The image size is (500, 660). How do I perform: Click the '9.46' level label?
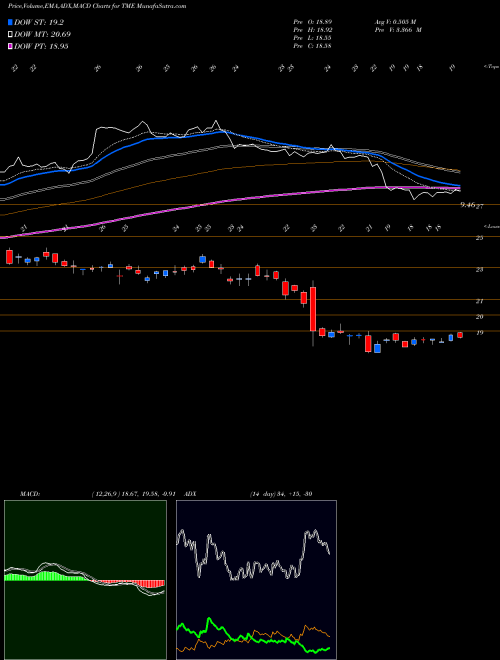(x=468, y=205)
